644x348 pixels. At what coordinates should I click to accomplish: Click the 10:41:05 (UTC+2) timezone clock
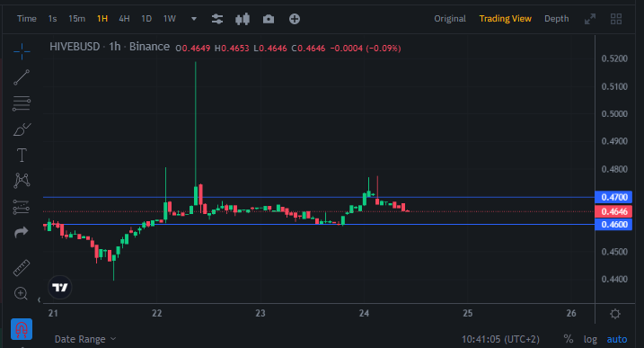click(x=500, y=339)
